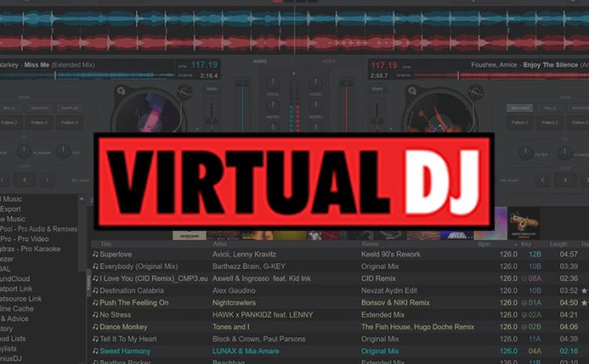The height and width of the screenshot is (364, 589).
Task: Select SCRATCH pad mode on left deck
Action: pyautogui.click(x=40, y=108)
